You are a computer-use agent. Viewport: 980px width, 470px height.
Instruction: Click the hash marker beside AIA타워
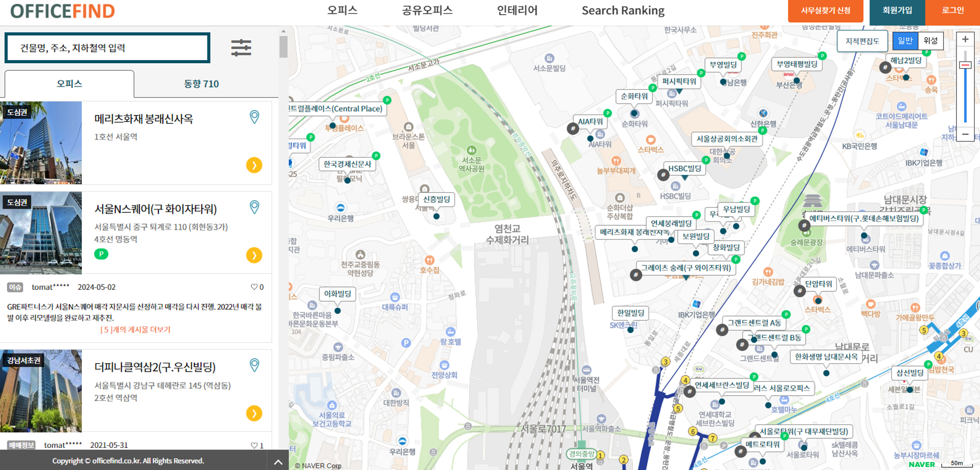(572, 129)
